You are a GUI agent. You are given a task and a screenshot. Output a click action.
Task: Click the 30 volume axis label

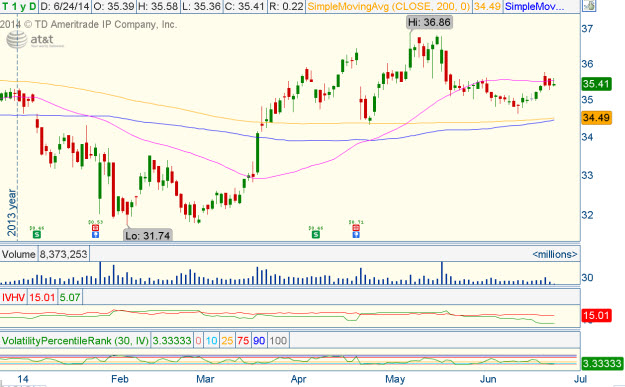[x=587, y=278]
